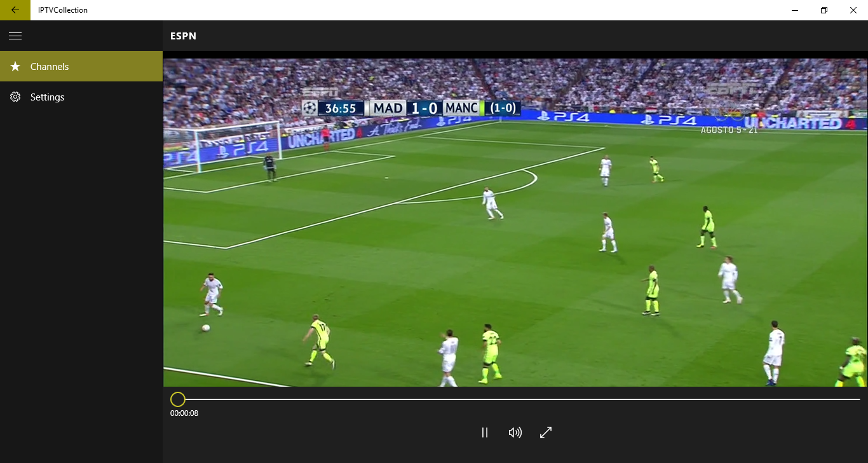
Task: Click the star icon beside Channels
Action: 15,66
